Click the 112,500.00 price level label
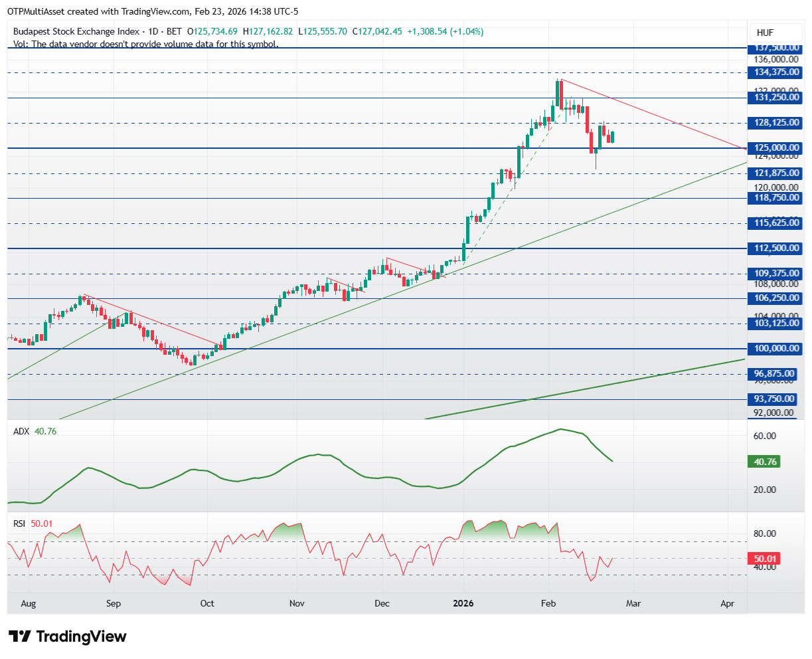812x659 pixels. tap(775, 248)
